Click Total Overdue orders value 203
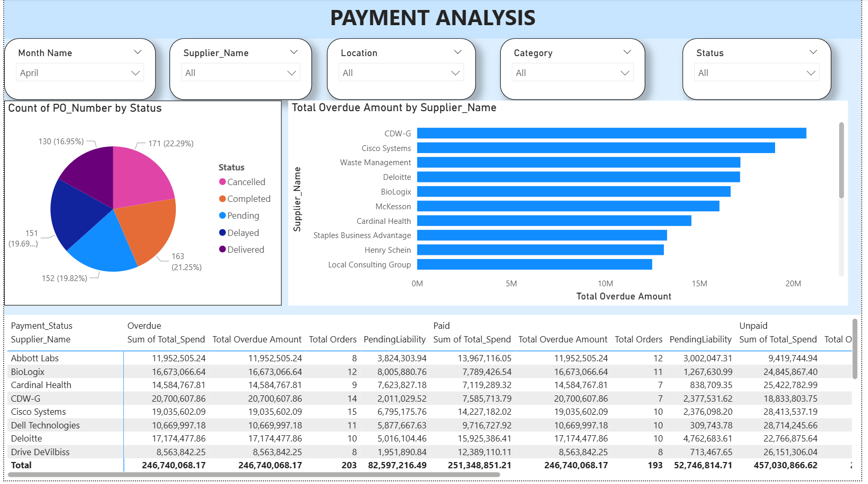The height and width of the screenshot is (484, 868). pyautogui.click(x=349, y=465)
